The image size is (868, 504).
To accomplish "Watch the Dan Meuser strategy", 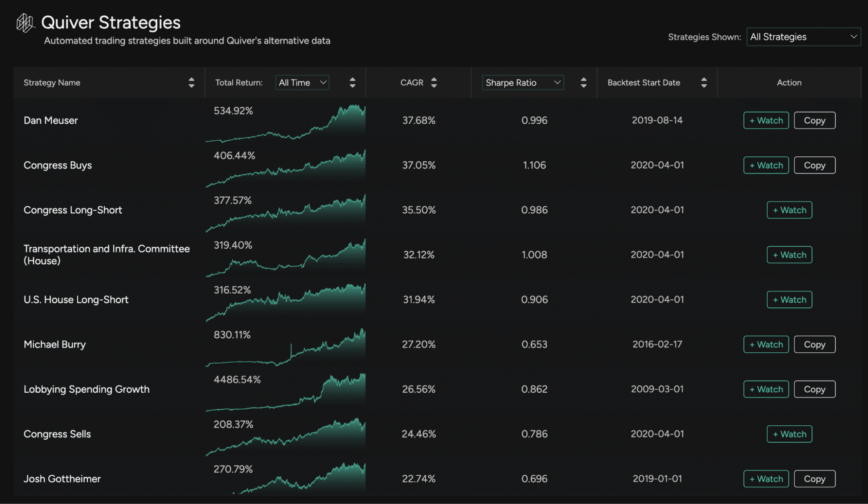I will tap(766, 120).
